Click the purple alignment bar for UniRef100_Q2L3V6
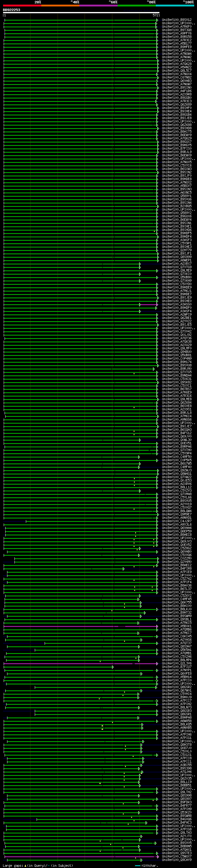This screenshot has height=868, width=197. (81, 664)
